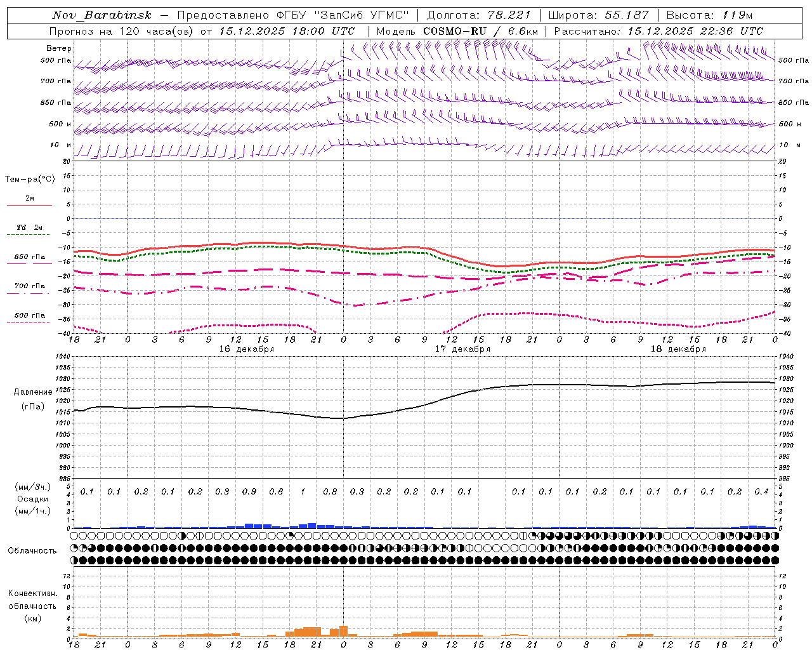Click the '0.8' precipitation value
Screen dimensions: 812x650
coord(330,491)
